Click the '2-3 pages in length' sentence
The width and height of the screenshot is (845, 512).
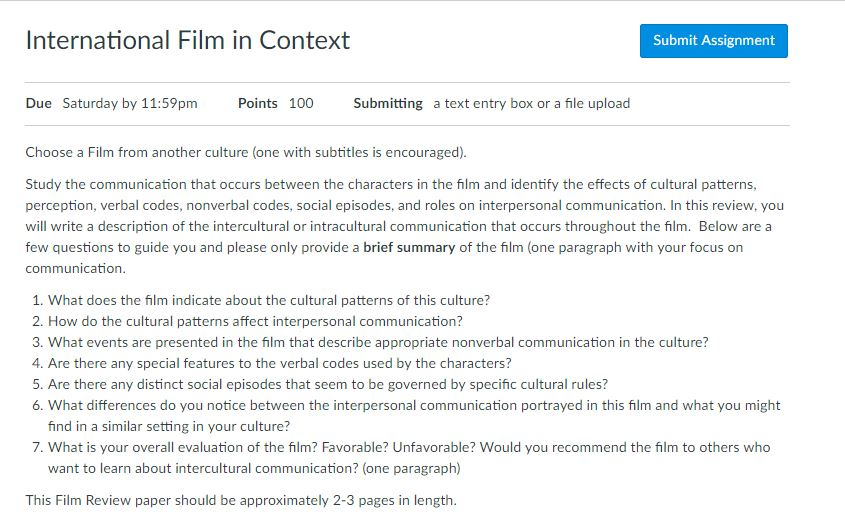coord(241,500)
